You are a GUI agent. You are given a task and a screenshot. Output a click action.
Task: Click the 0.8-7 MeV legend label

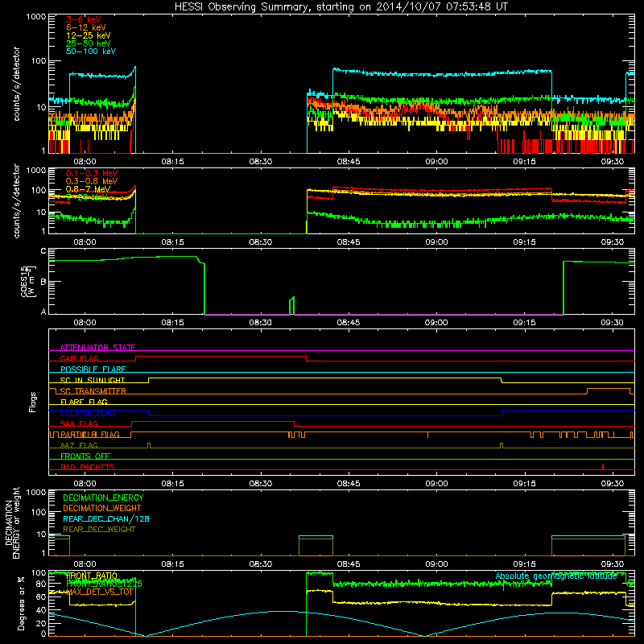pyautogui.click(x=88, y=189)
